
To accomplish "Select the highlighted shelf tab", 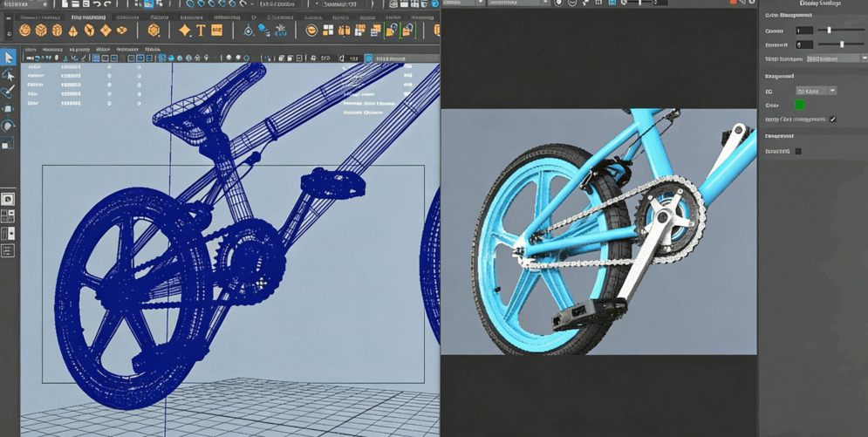I will point(88,17).
